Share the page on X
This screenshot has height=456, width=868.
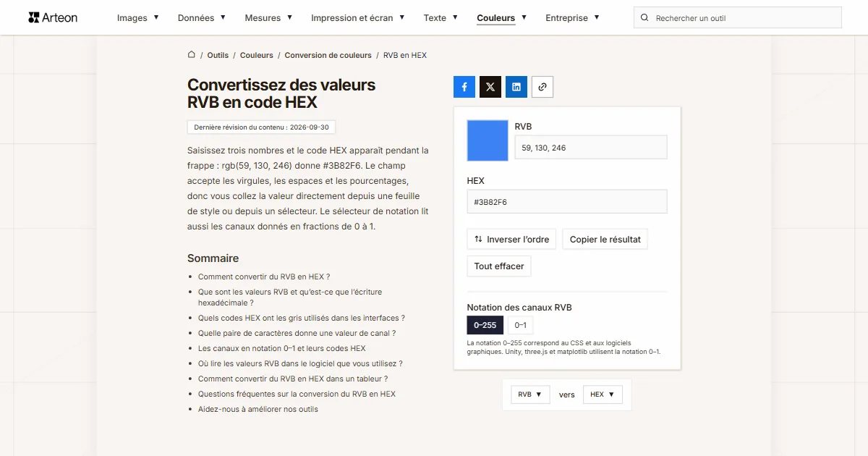(x=490, y=87)
